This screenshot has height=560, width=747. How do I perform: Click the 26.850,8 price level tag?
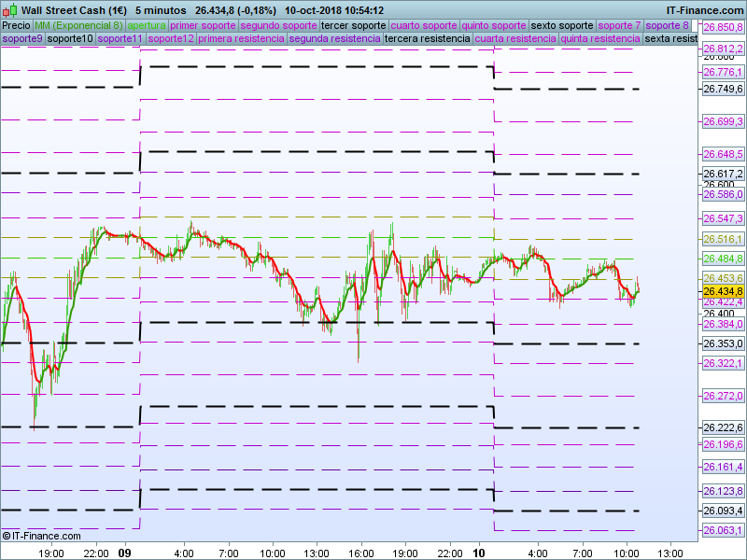[723, 29]
